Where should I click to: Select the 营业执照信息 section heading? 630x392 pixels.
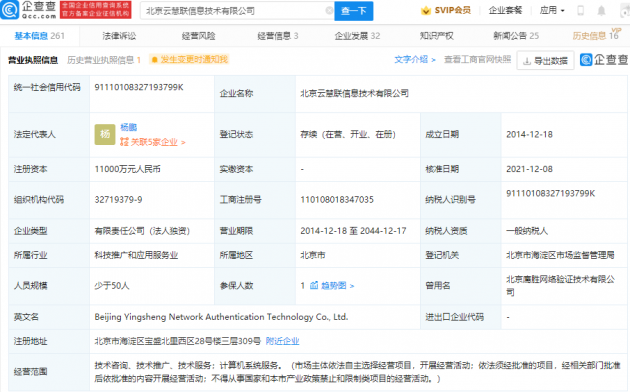coord(33,60)
